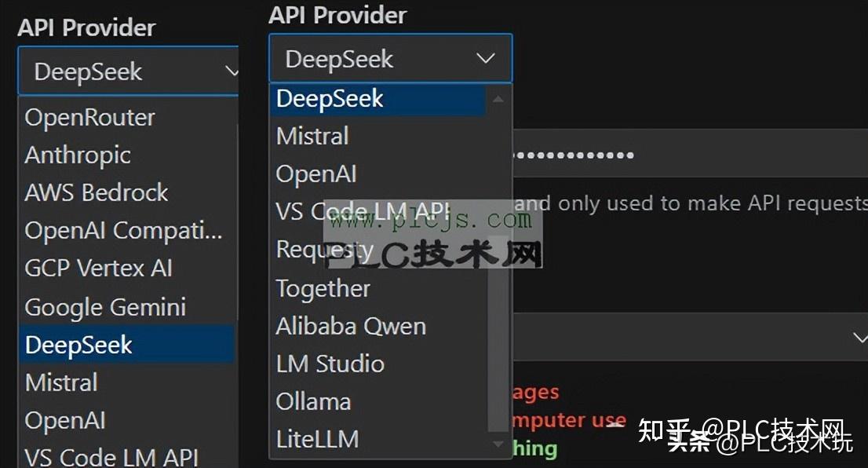The image size is (868, 468).
Task: Choose Together from the provider list
Action: click(x=378, y=288)
